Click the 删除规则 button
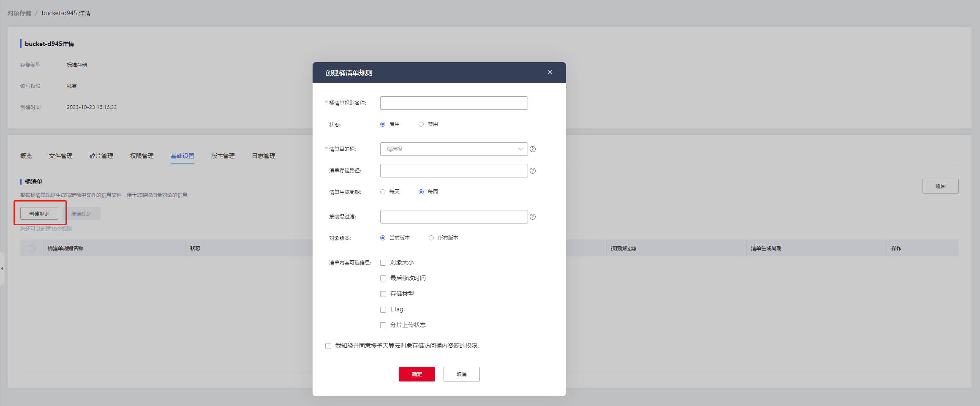Screen dimensions: 980x406 82,214
